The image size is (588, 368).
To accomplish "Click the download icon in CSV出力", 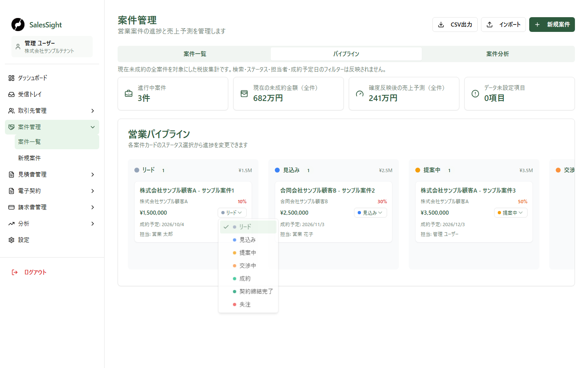I will [x=441, y=25].
